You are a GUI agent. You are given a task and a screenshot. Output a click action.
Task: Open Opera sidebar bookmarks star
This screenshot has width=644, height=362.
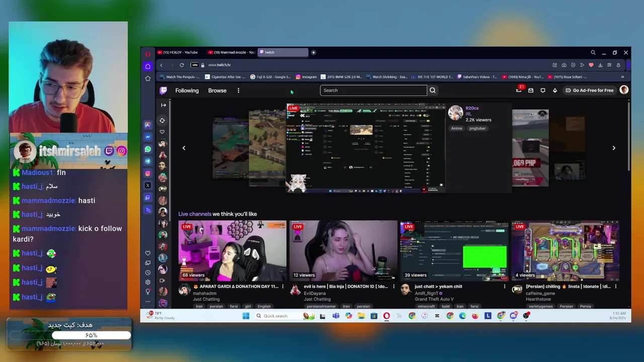(148, 78)
